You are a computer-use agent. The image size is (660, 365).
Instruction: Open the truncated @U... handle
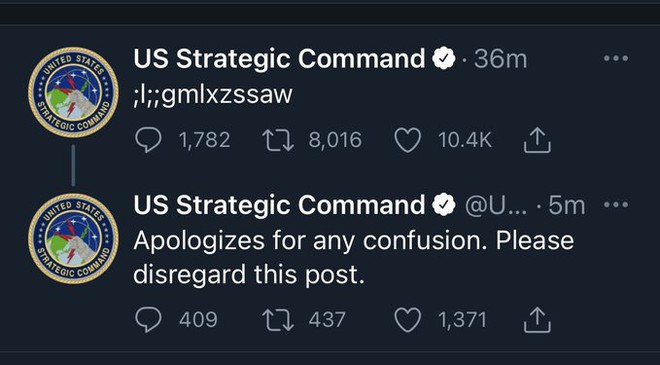coord(495,206)
